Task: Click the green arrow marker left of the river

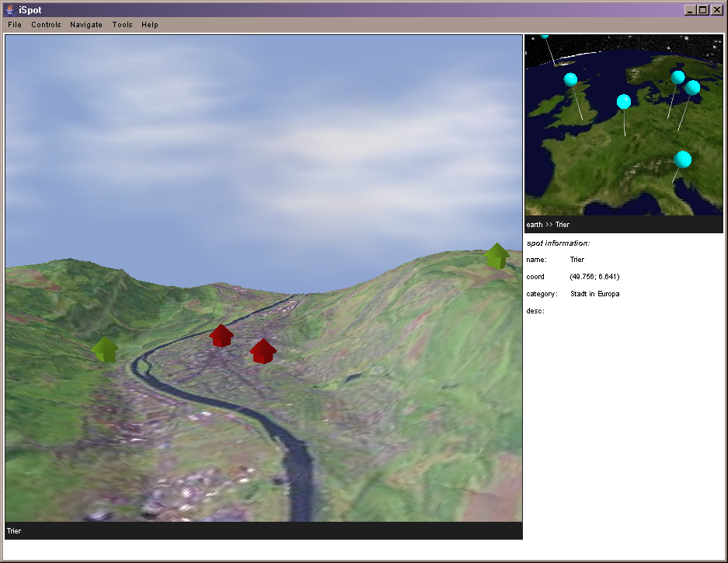Action: (105, 348)
